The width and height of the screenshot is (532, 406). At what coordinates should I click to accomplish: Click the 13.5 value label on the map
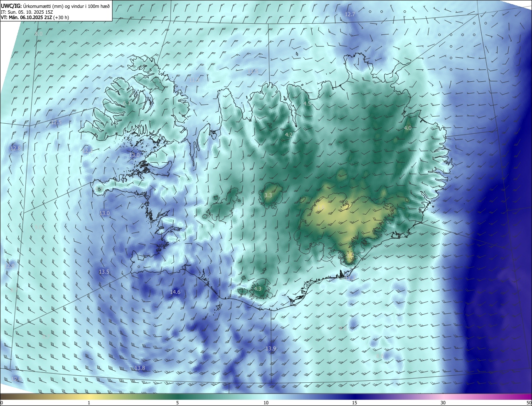tap(104, 272)
